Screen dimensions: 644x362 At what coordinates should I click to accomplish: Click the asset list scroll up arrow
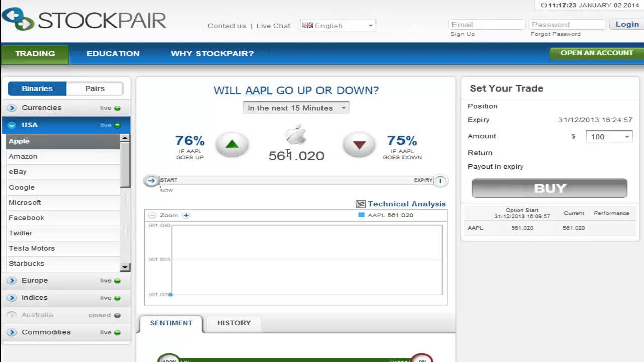click(x=125, y=138)
